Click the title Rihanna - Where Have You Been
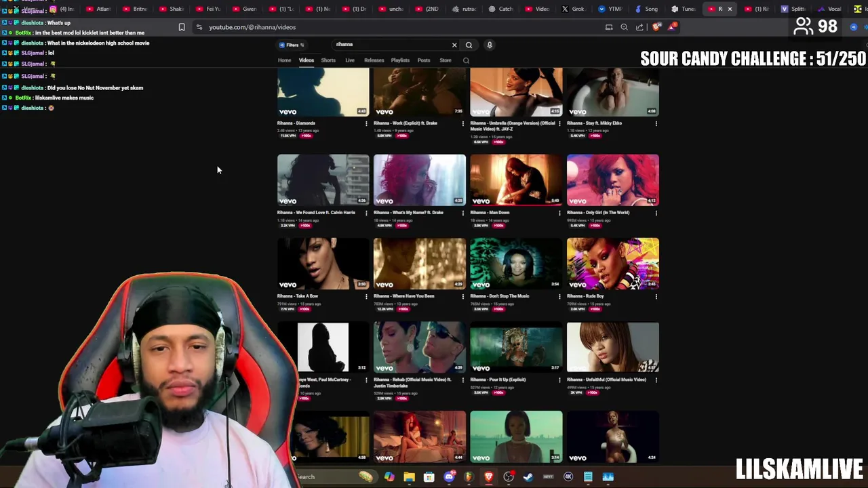The image size is (868, 488). tap(404, 296)
